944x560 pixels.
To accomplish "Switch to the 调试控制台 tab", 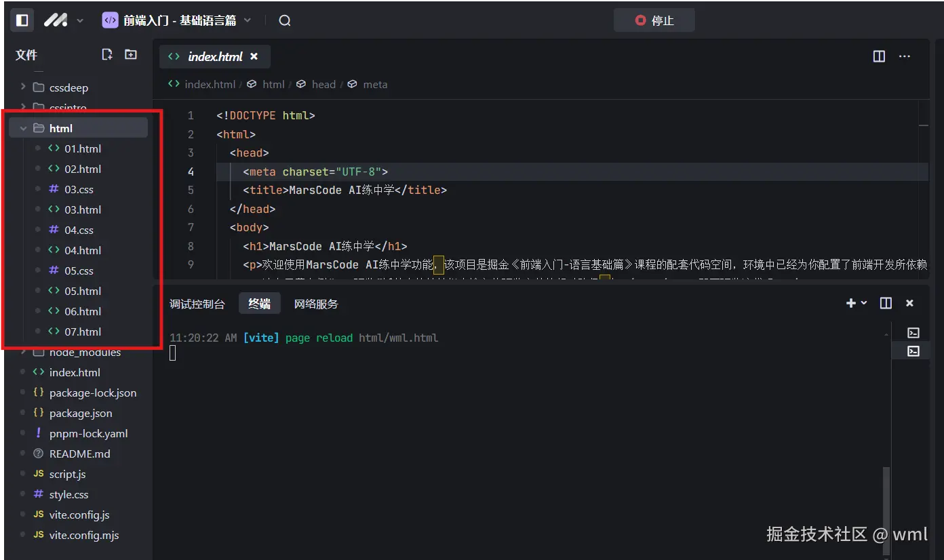I will pyautogui.click(x=197, y=304).
